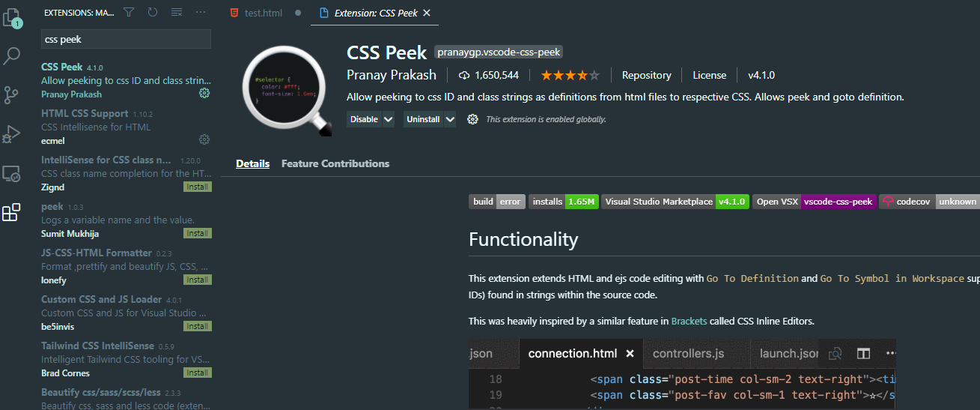Click the v4.1.0 version text in header
980x410 pixels.
click(761, 75)
